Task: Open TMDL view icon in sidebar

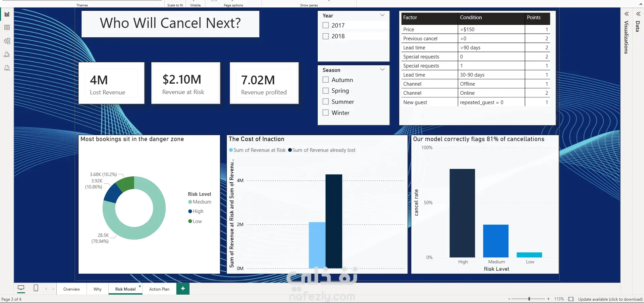Action: pyautogui.click(x=7, y=68)
